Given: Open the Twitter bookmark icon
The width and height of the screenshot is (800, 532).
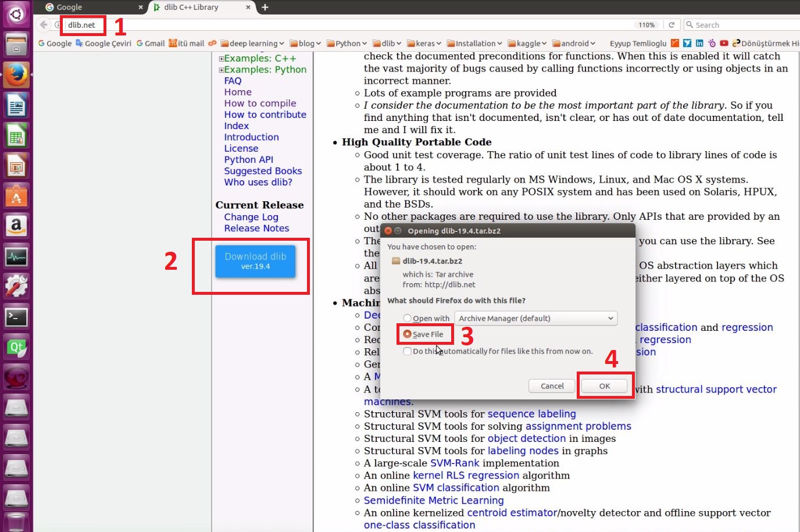Looking at the screenshot, I should [687, 43].
